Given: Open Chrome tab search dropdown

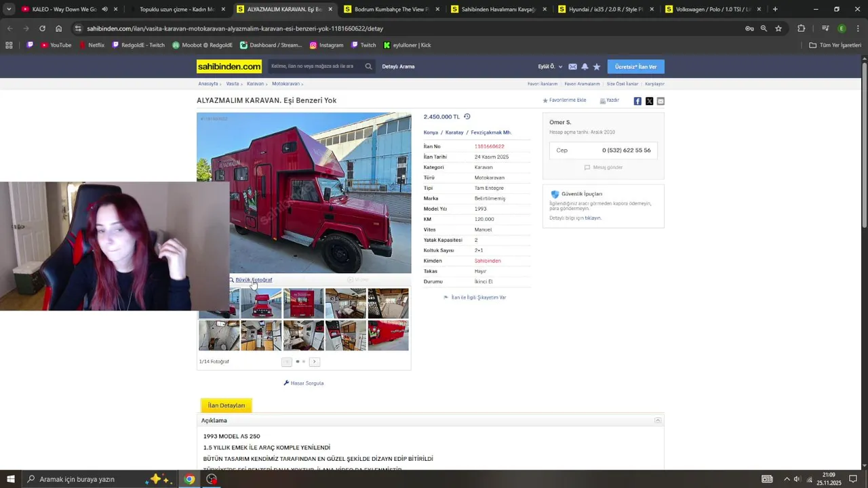Looking at the screenshot, I should click(x=9, y=9).
